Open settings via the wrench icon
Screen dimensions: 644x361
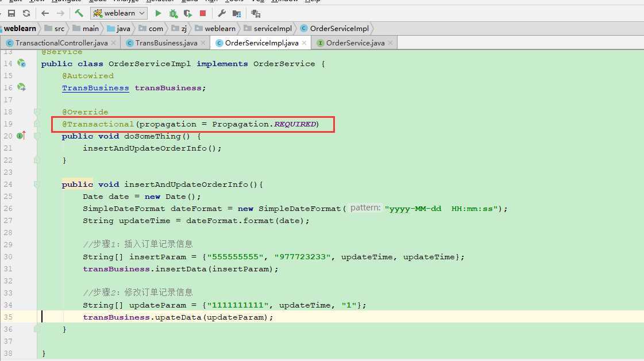(x=222, y=14)
